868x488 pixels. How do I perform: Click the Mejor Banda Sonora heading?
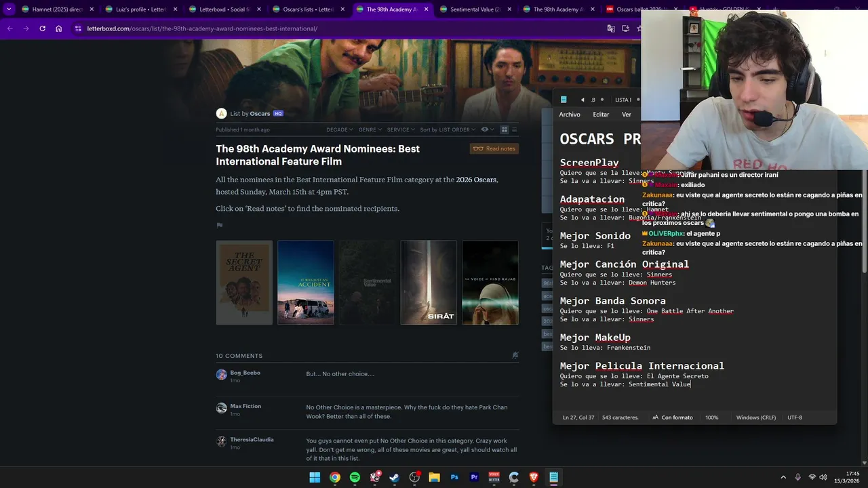pos(612,301)
